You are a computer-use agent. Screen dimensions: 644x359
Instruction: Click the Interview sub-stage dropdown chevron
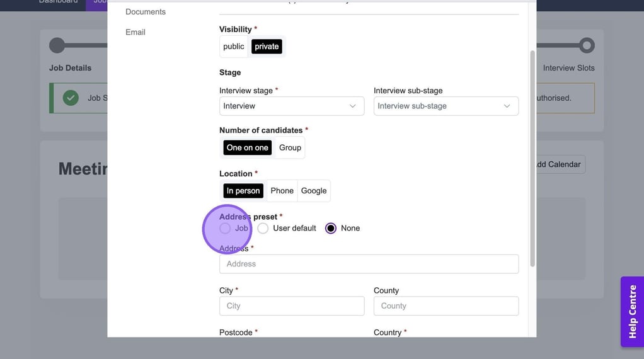click(507, 106)
